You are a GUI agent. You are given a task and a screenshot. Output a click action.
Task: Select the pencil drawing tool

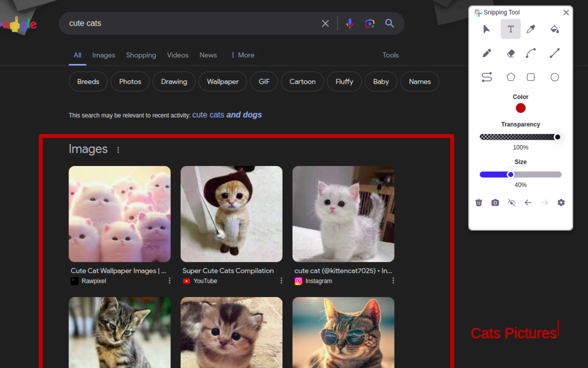click(486, 53)
